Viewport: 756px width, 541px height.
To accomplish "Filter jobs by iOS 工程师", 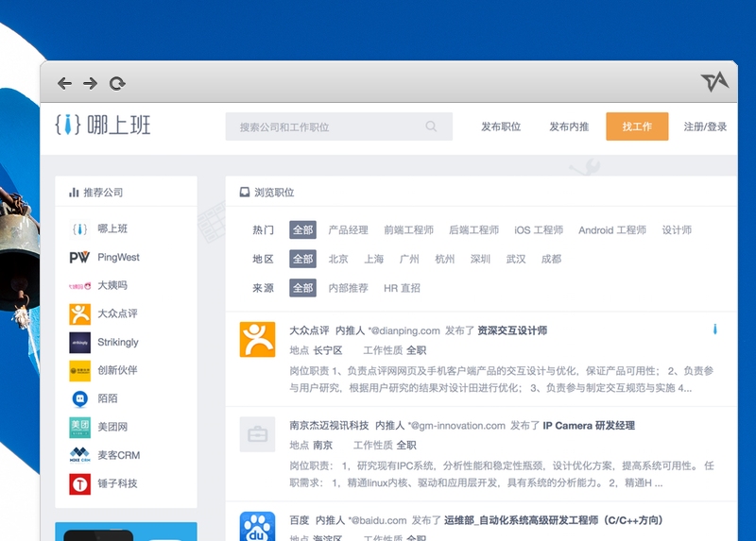I will tap(539, 230).
